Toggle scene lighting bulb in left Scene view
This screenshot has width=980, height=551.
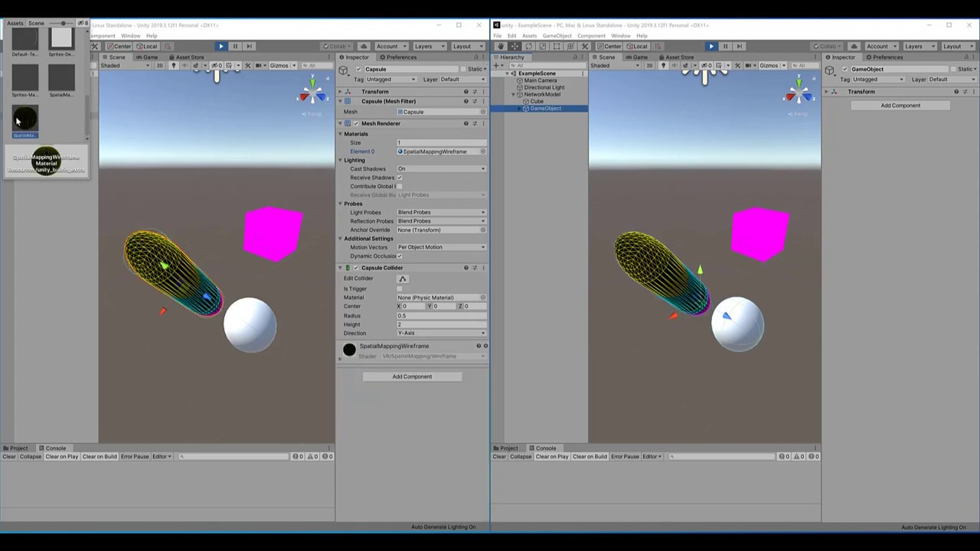[173, 65]
